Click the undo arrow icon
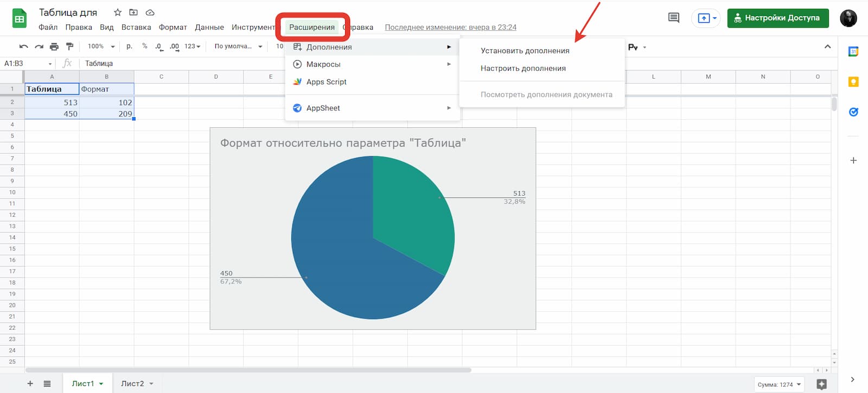 [x=23, y=47]
